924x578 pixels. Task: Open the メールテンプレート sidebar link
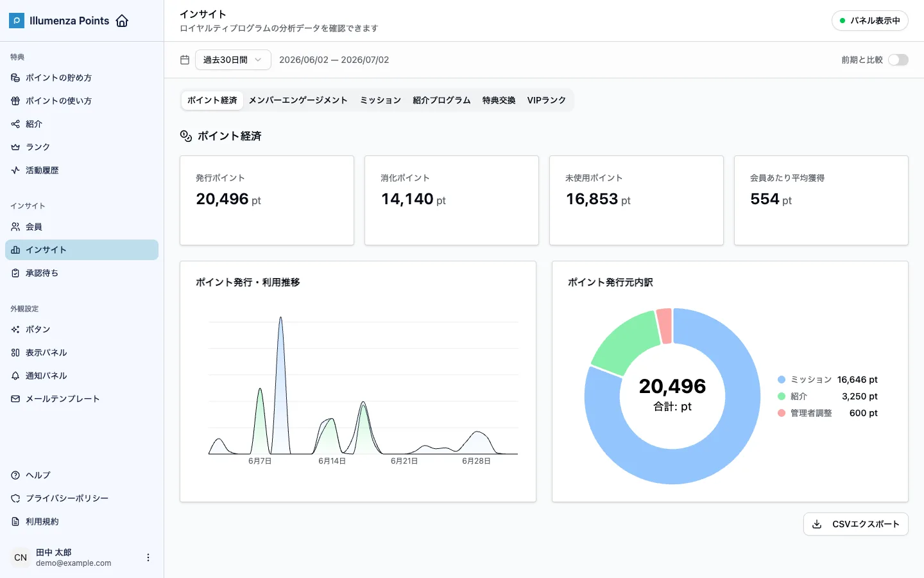81,399
